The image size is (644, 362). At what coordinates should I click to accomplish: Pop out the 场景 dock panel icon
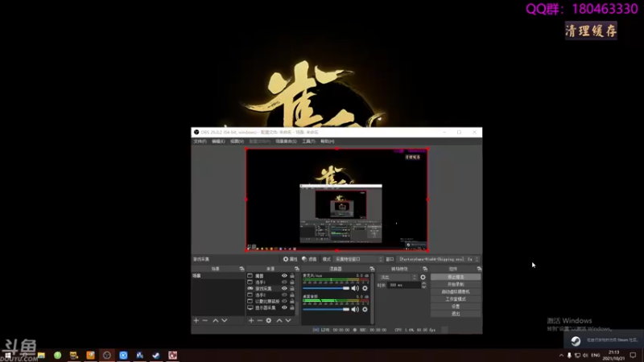click(x=242, y=269)
